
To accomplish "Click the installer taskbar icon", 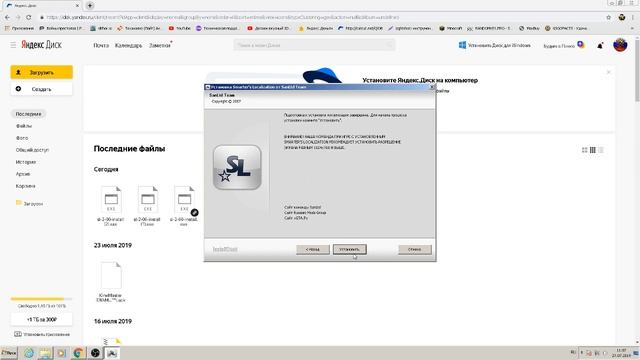I will 112,353.
